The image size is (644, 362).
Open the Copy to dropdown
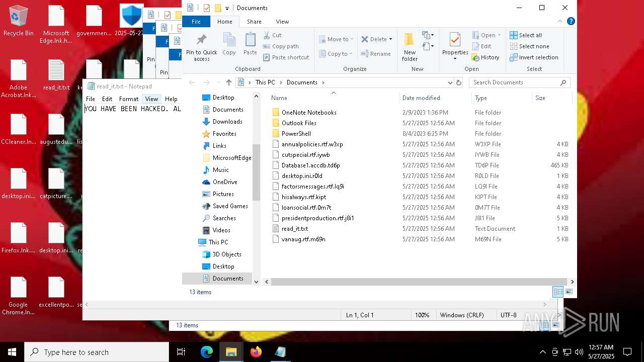336,54
